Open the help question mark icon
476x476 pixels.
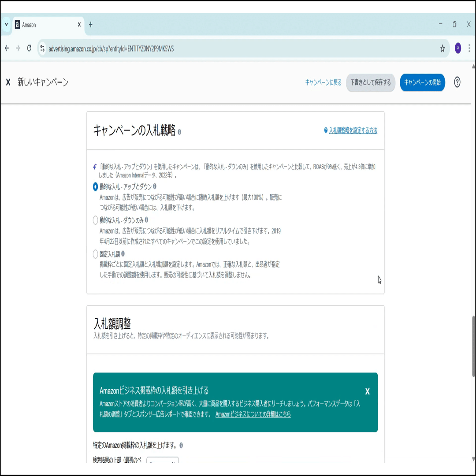[x=457, y=82]
